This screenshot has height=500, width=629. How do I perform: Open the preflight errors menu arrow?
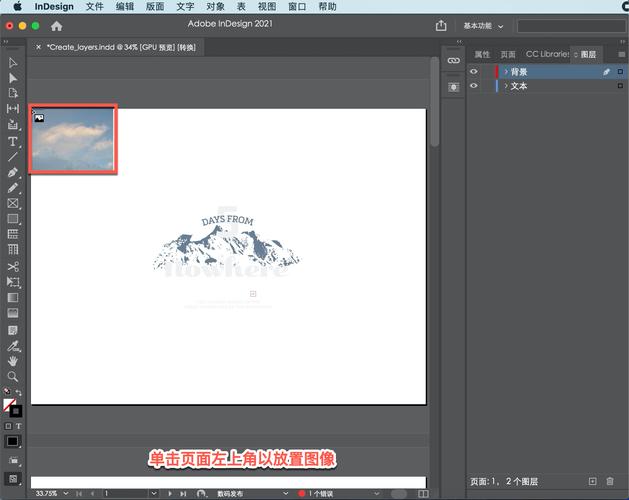tap(376, 493)
